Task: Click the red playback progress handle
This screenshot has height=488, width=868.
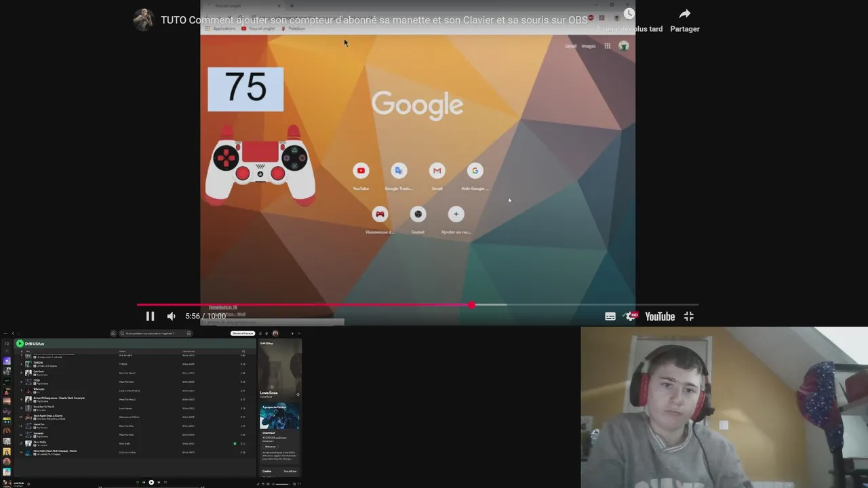Action: pyautogui.click(x=471, y=305)
